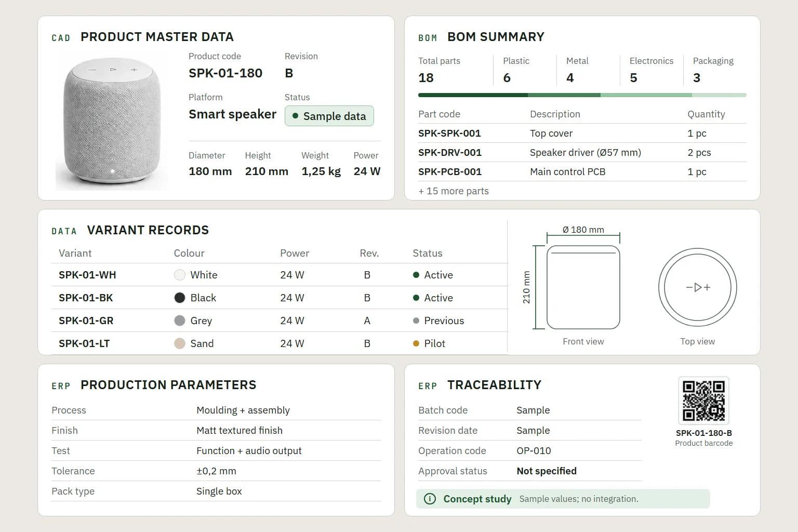The width and height of the screenshot is (798, 532).
Task: Click the Active status dot for SPK-01-WH
Action: click(x=416, y=275)
